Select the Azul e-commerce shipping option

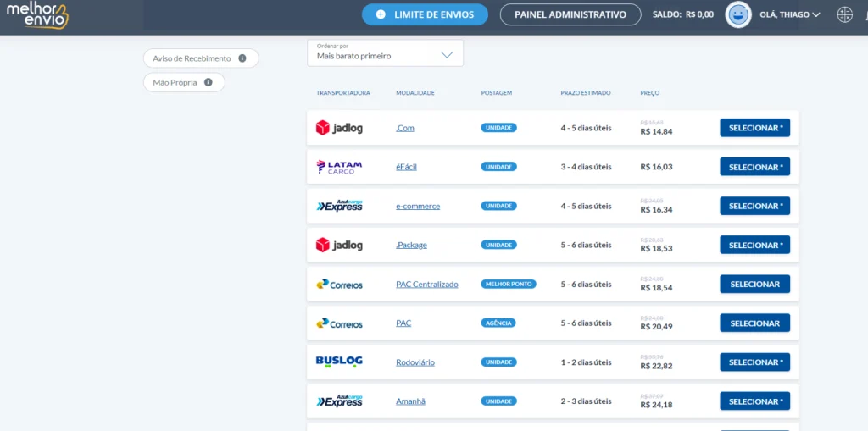pos(755,206)
